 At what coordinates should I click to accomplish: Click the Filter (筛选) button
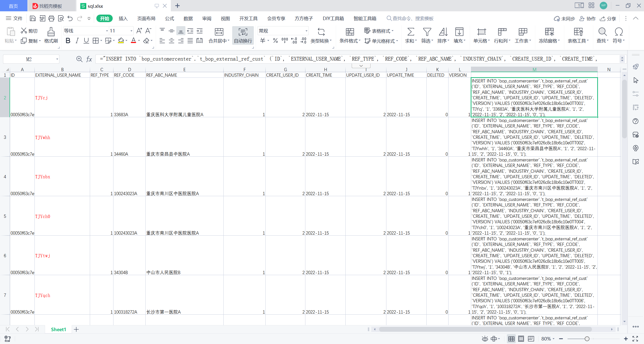427,35
